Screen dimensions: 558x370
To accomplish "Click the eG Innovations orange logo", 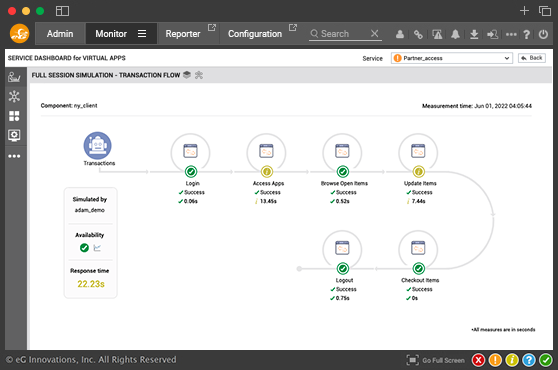I will coord(19,33).
